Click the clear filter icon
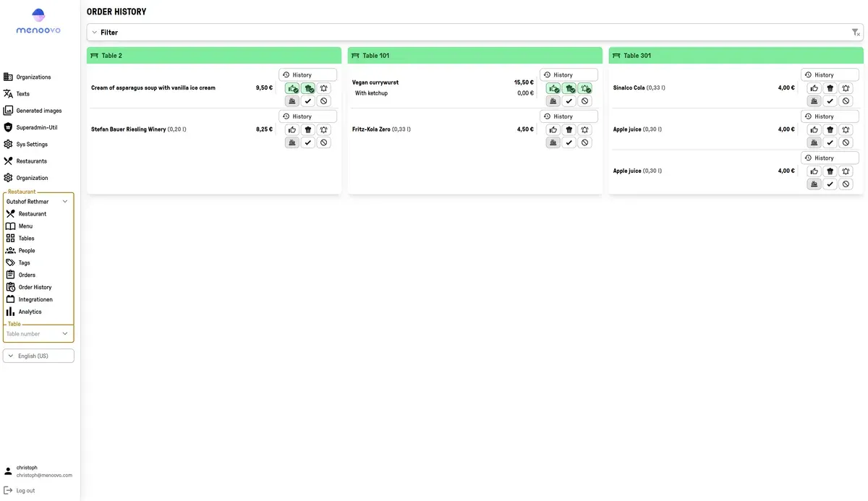Image resolution: width=868 pixels, height=501 pixels. coord(856,33)
